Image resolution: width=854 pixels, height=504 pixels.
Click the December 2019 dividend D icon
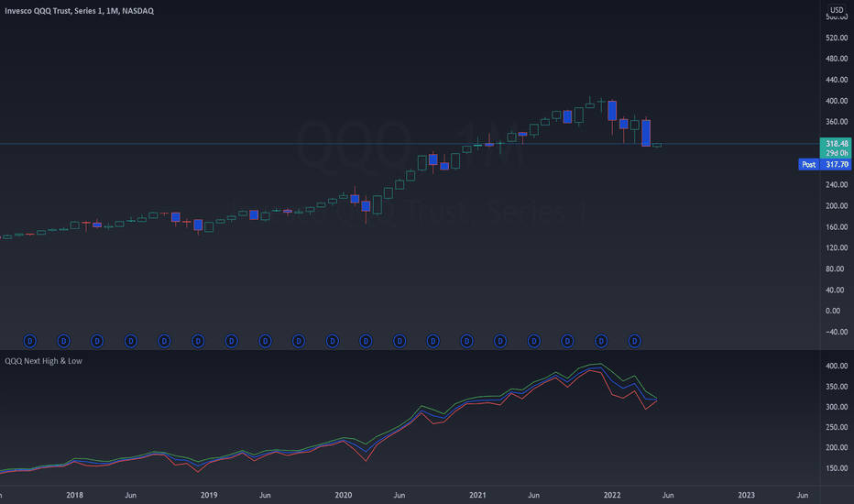click(333, 341)
